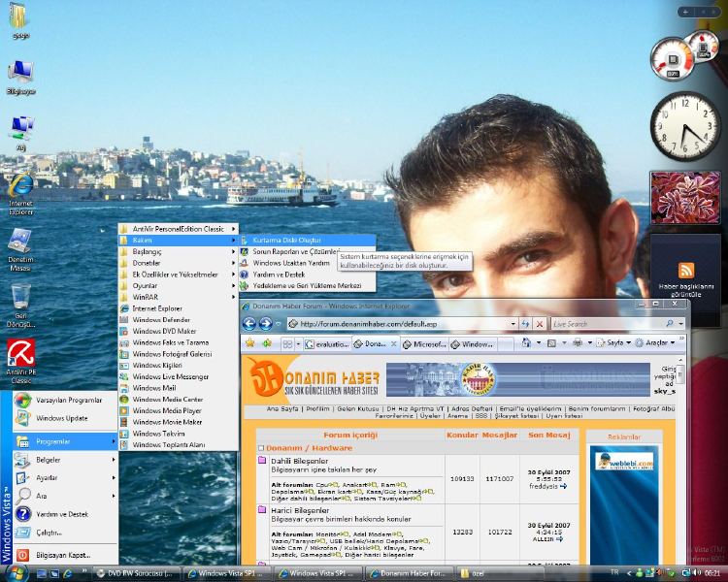The image size is (728, 582).
Task: Click the refresh icon beside address bar
Action: pyautogui.click(x=525, y=324)
